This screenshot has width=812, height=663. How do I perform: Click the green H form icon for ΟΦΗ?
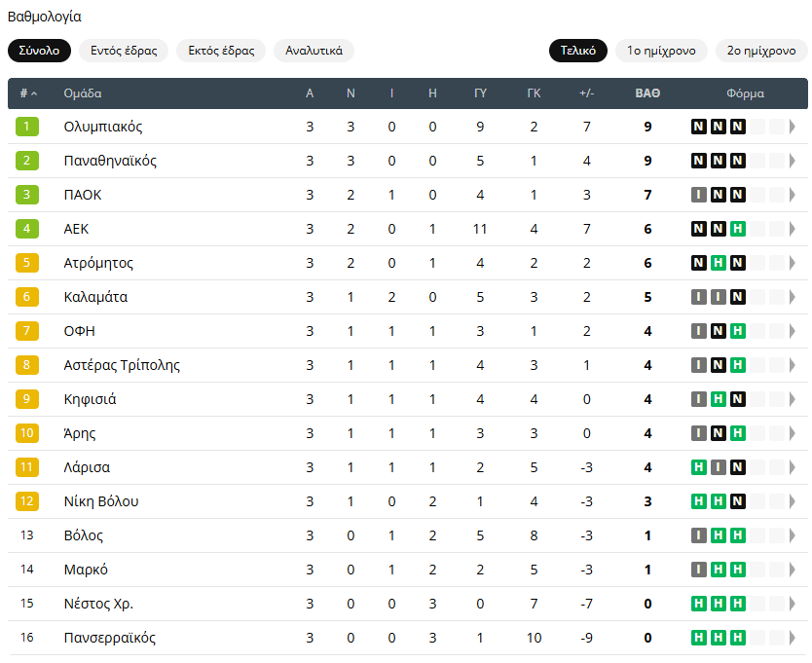[x=738, y=331]
